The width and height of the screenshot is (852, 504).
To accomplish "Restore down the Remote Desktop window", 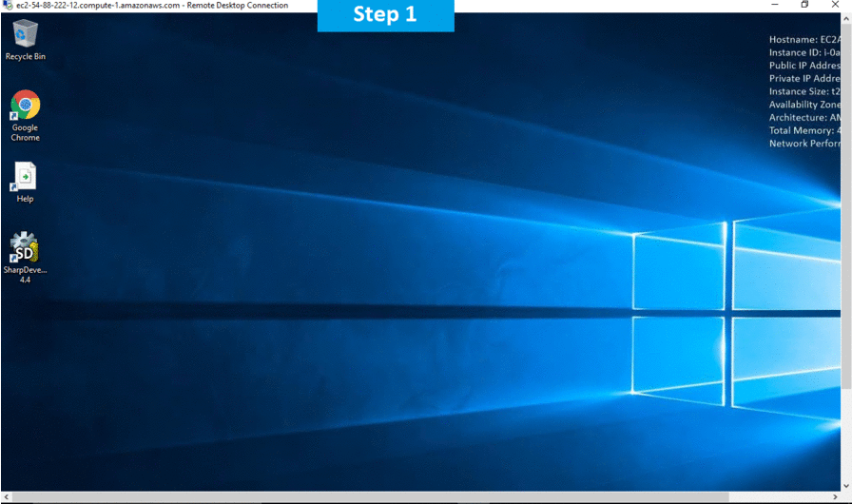I will (x=804, y=6).
